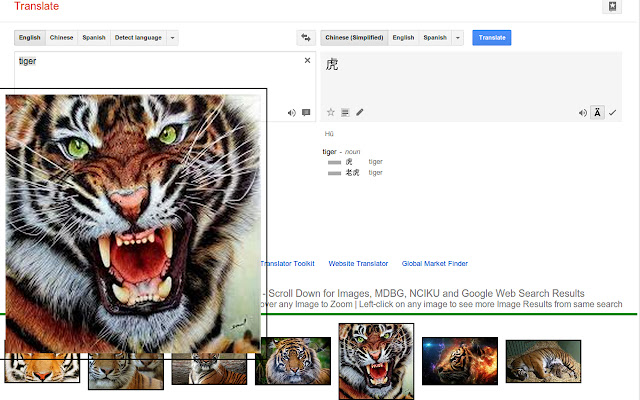The image size is (640, 400).
Task: Open the sleeping tiger thumbnail
Action: 543,361
